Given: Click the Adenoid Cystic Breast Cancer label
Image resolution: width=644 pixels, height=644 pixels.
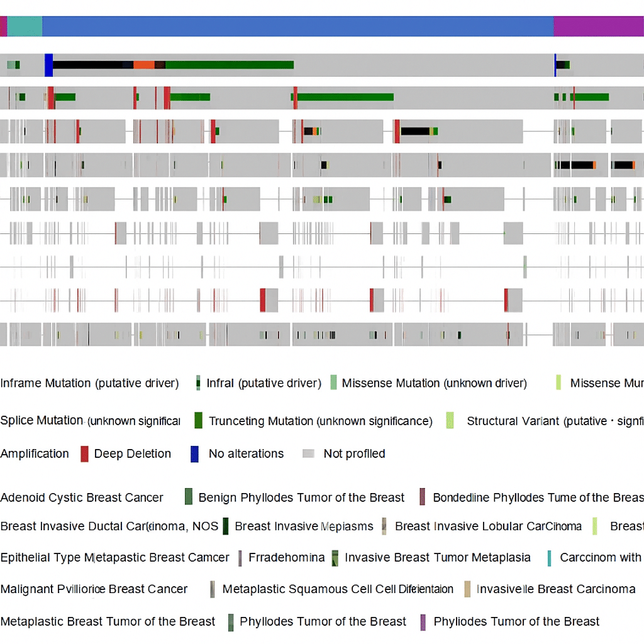Looking at the screenshot, I should pyautogui.click(x=82, y=497).
